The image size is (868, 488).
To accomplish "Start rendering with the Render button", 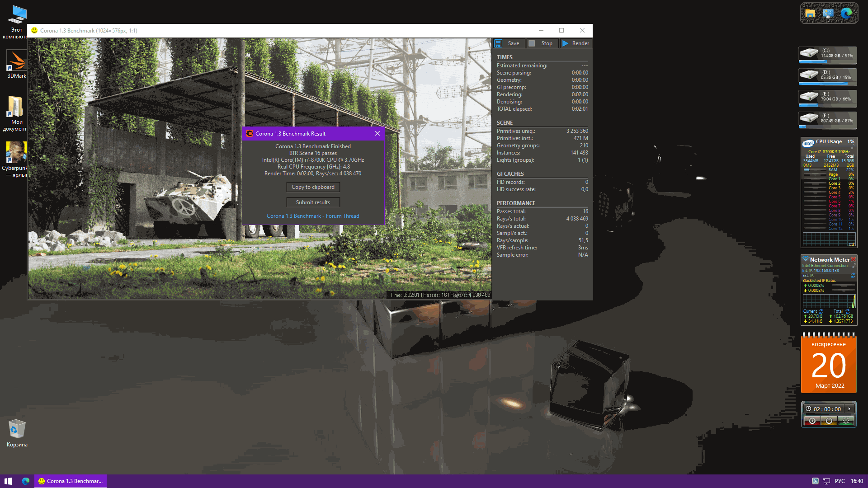I will tap(576, 43).
